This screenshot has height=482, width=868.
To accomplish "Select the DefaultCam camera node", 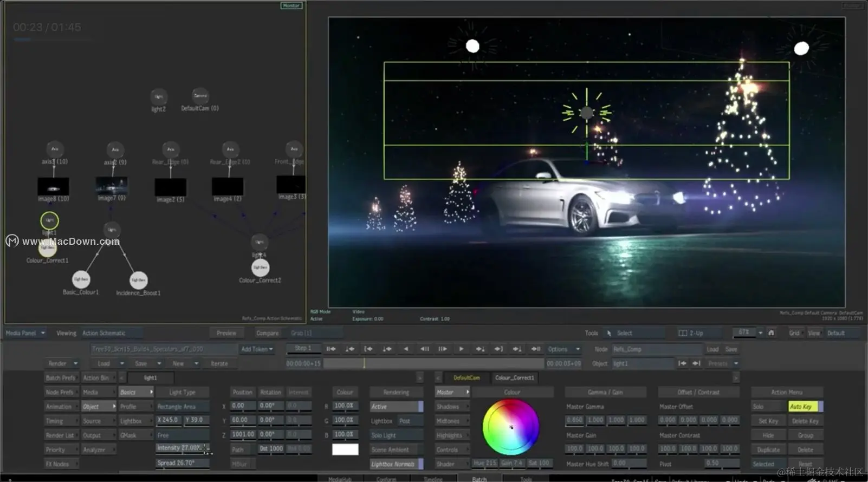I will pyautogui.click(x=200, y=96).
